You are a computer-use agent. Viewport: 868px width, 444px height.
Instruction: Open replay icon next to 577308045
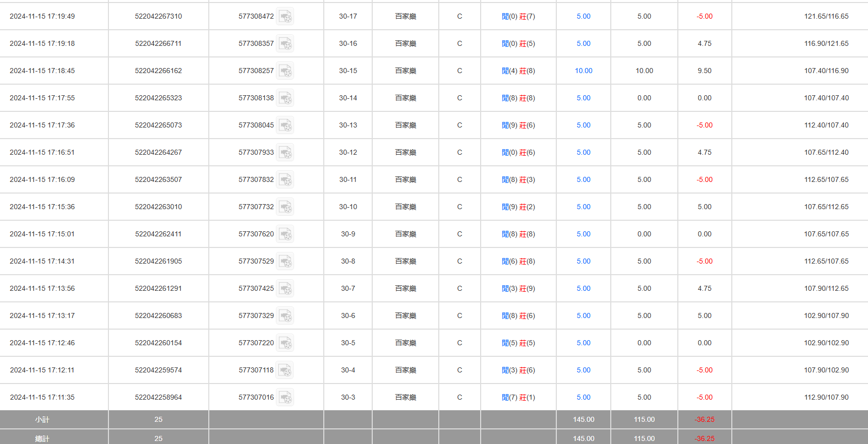pyautogui.click(x=285, y=125)
